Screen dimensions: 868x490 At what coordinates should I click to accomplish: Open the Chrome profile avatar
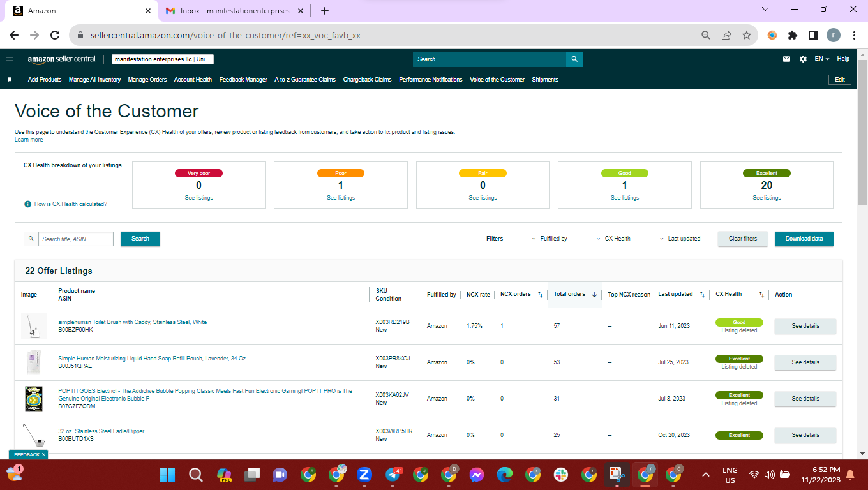coord(834,35)
